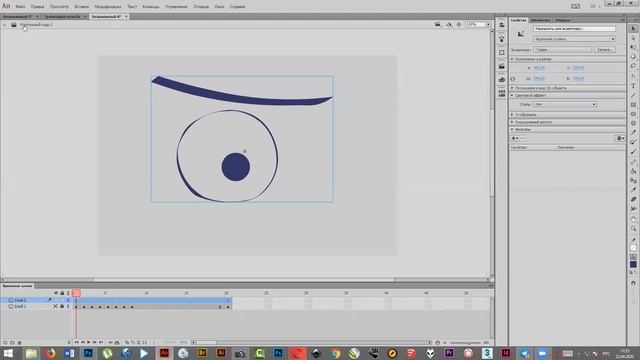The width and height of the screenshot is (640, 360).
Task: Select the Pencil tool
Action: [x=633, y=133]
